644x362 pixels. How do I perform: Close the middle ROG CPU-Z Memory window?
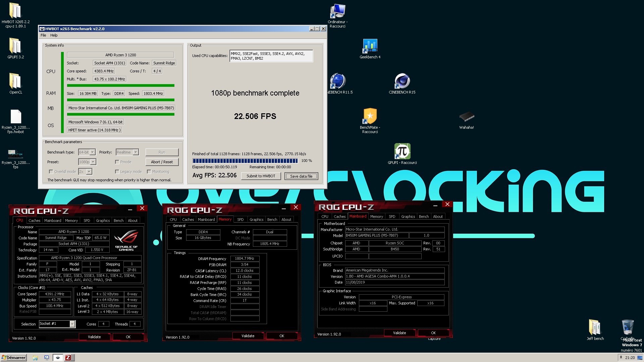coord(296,207)
